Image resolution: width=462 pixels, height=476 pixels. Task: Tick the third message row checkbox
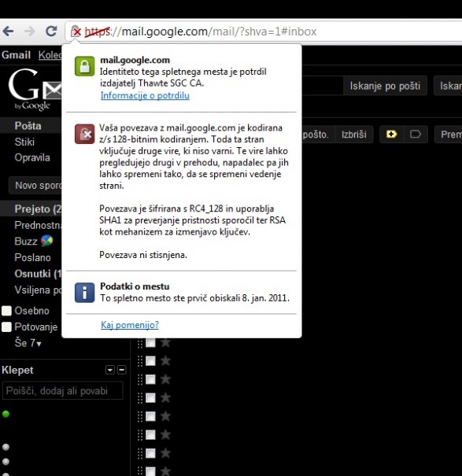tap(150, 379)
